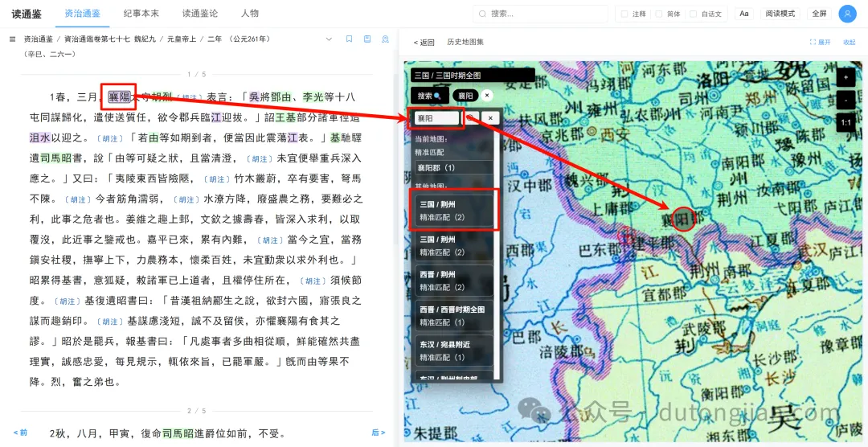Remove the 襄阳 search tag with its ×
Screen dimensions: 868x447
point(486,96)
